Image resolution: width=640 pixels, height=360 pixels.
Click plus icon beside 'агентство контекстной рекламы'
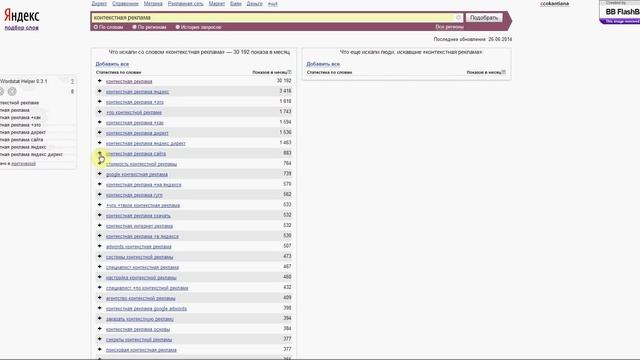tap(100, 298)
